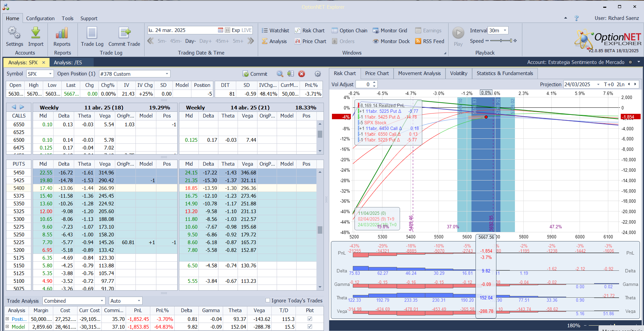Switch to Movement Analysis tab
Screen dimensions: 644x331
[419, 73]
